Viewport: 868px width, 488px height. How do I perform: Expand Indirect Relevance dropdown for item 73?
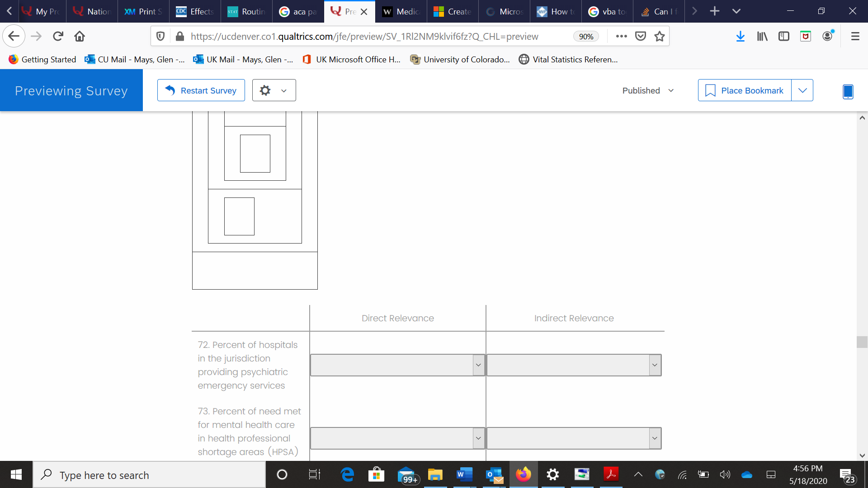(574, 438)
